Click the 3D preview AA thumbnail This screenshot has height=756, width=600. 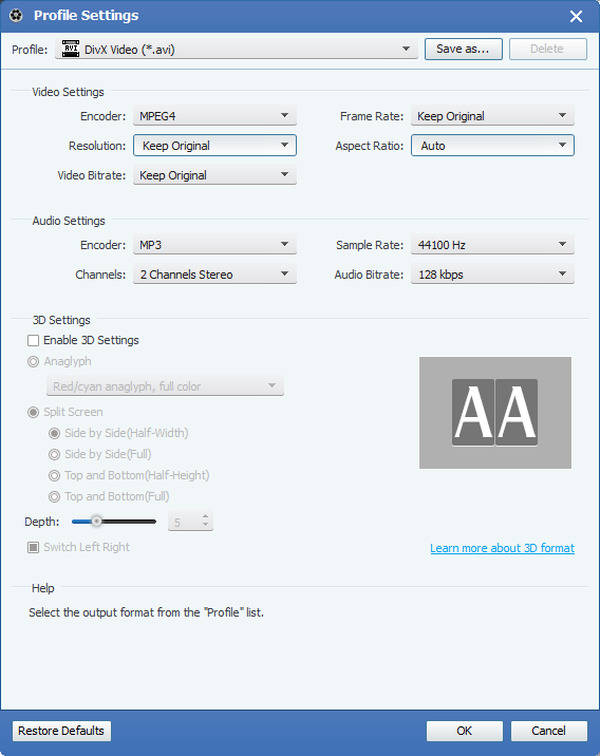(495, 412)
